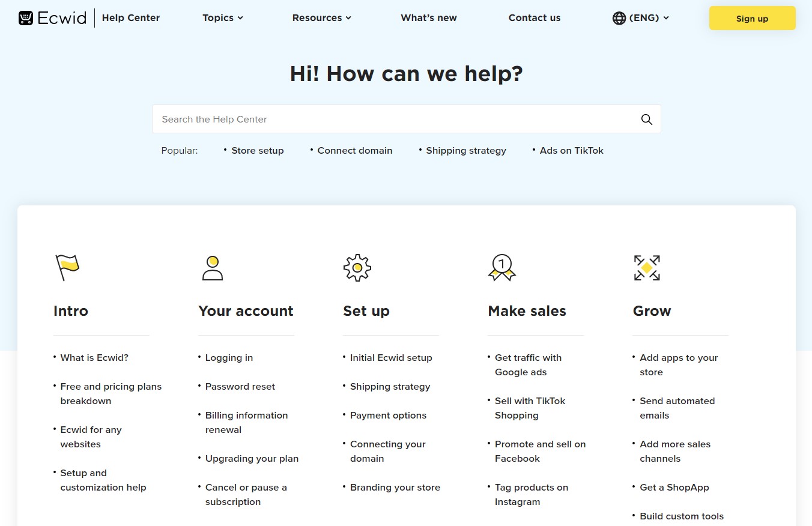Open the Set up section heading
812x526 pixels.
pyautogui.click(x=366, y=311)
